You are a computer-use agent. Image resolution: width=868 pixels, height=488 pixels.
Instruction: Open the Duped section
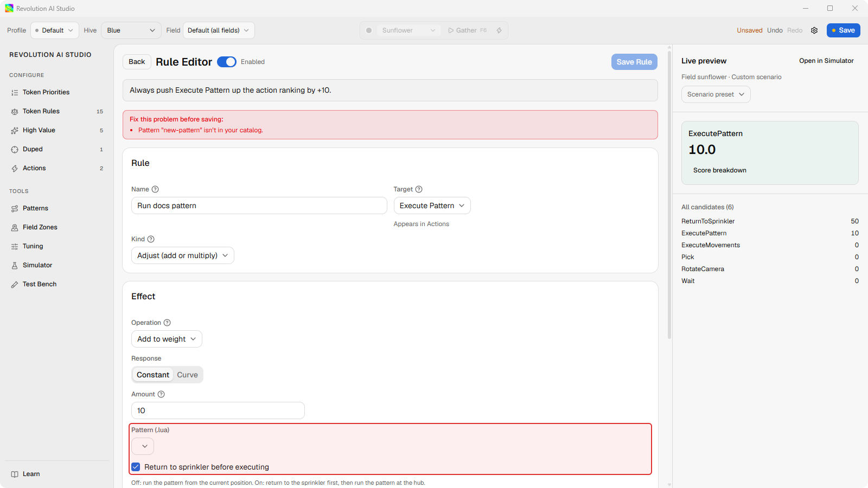[56, 149]
